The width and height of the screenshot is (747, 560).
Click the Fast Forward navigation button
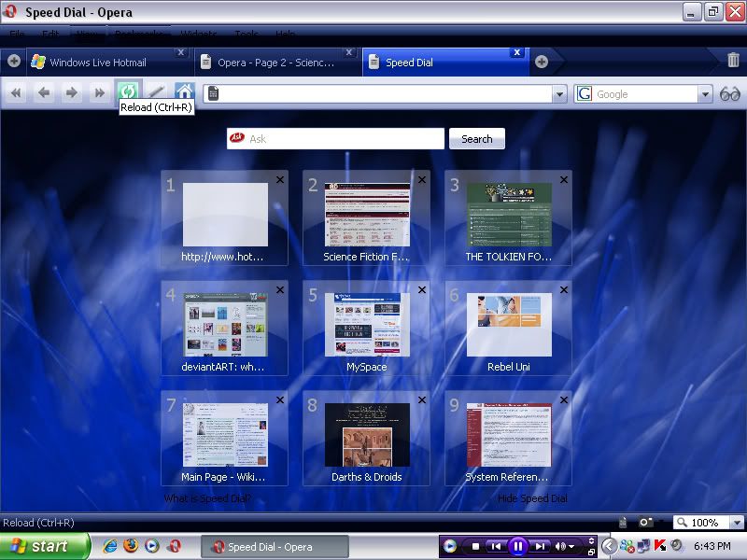tap(100, 92)
